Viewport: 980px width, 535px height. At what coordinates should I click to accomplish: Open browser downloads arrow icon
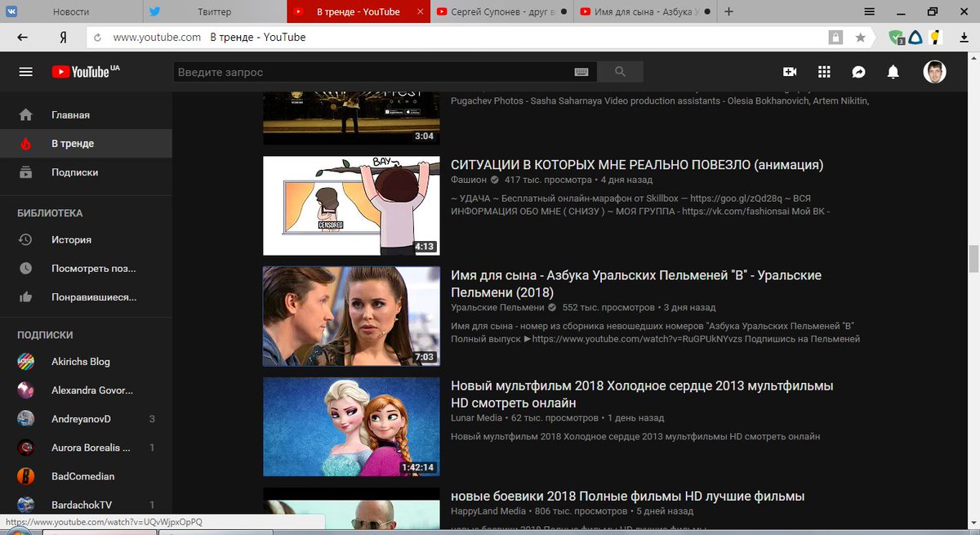[x=964, y=38]
